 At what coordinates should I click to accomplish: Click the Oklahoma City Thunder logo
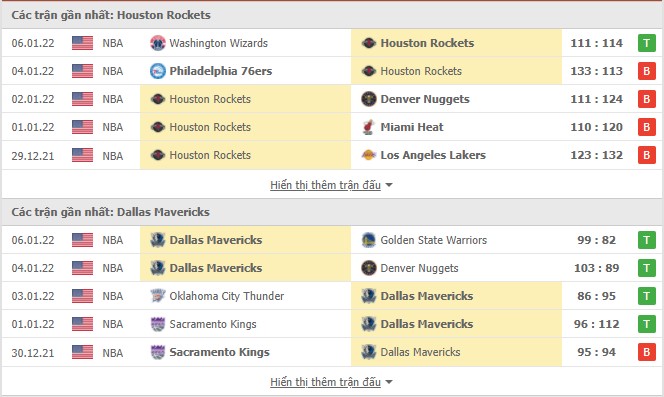click(158, 296)
